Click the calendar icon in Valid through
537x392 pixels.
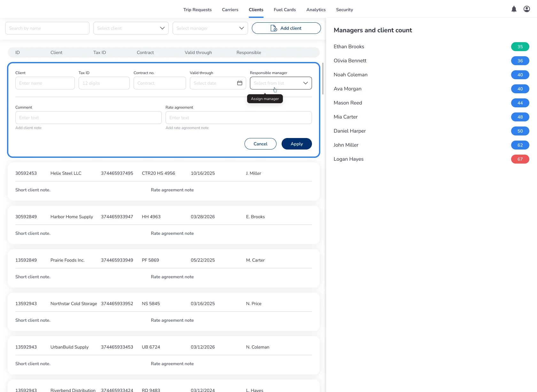[240, 83]
